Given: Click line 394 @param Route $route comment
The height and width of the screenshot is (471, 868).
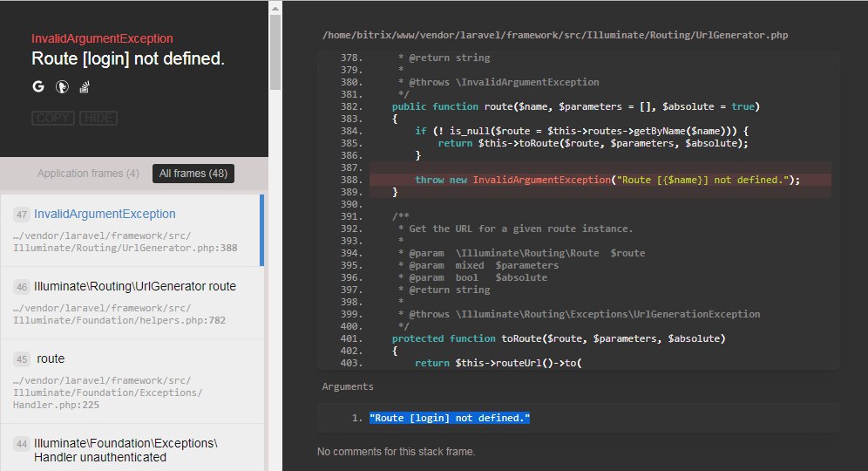Looking at the screenshot, I should [x=521, y=253].
